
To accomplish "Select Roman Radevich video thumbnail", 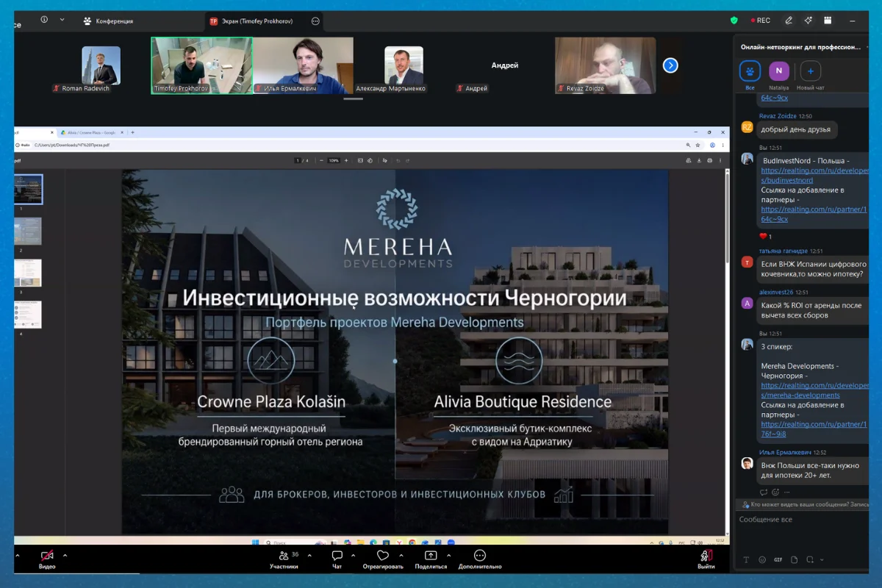I will [101, 65].
